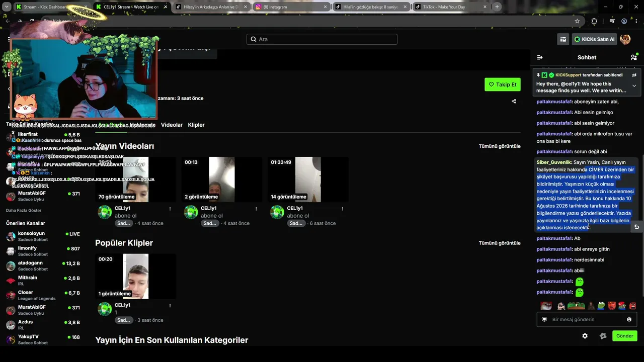
Task: Open options for the 2 görüntüleme video
Action: point(256,209)
